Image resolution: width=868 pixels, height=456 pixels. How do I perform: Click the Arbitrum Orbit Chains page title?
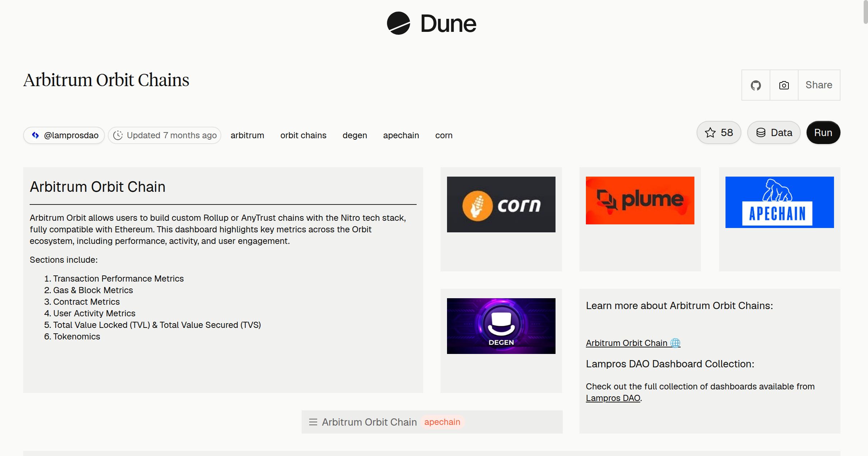106,80
